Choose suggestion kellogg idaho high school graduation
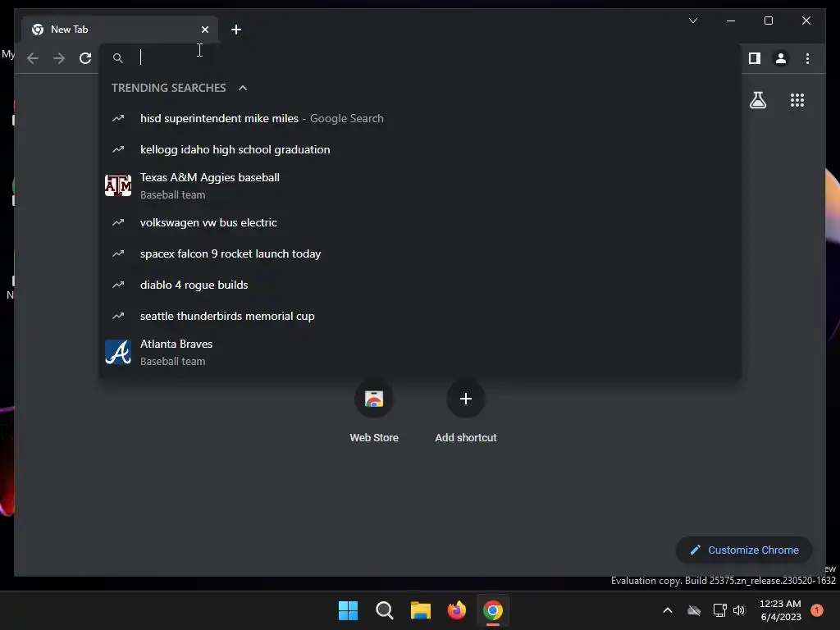The width and height of the screenshot is (840, 630). 421,149
